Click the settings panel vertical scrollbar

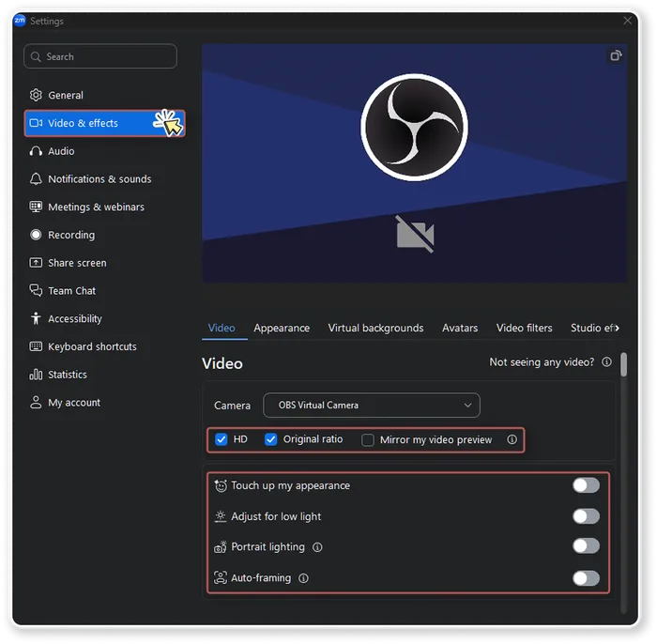point(624,364)
